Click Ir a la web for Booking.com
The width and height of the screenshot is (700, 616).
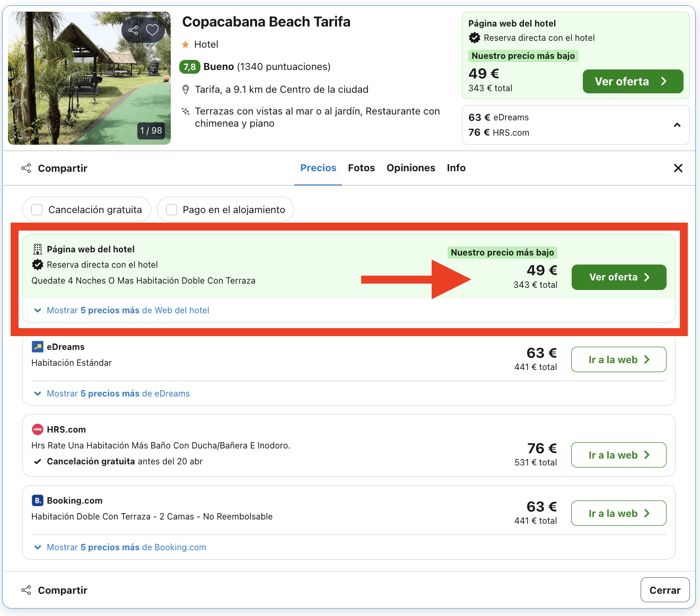619,513
